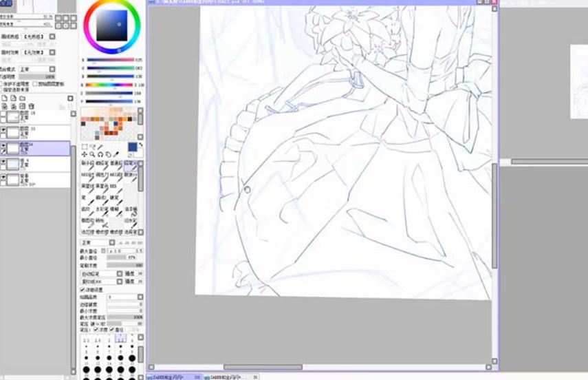Screen dimensions: 588x380
Task: Toggle the clipping group checkbox
Action: tap(36, 84)
